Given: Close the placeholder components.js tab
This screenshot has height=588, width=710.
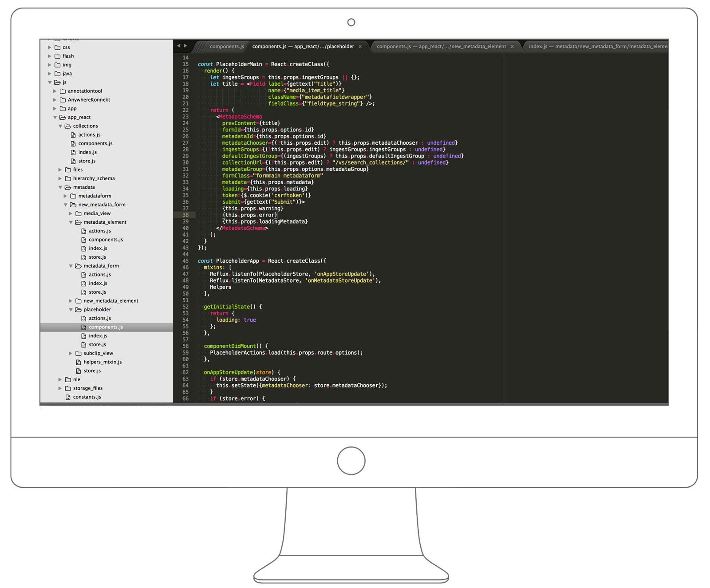Looking at the screenshot, I should coord(360,47).
